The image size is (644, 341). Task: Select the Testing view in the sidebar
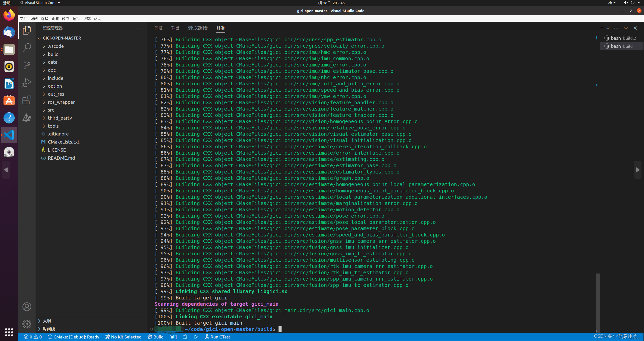tap(27, 118)
